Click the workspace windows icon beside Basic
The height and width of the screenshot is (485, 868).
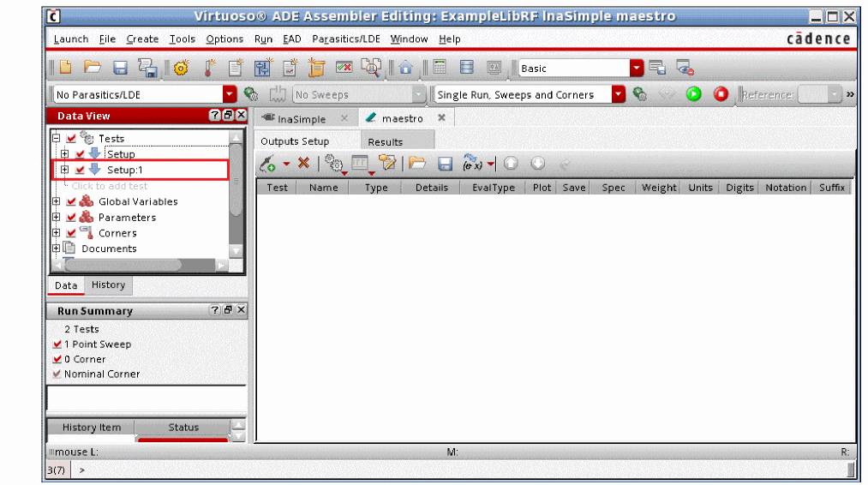[657, 68]
